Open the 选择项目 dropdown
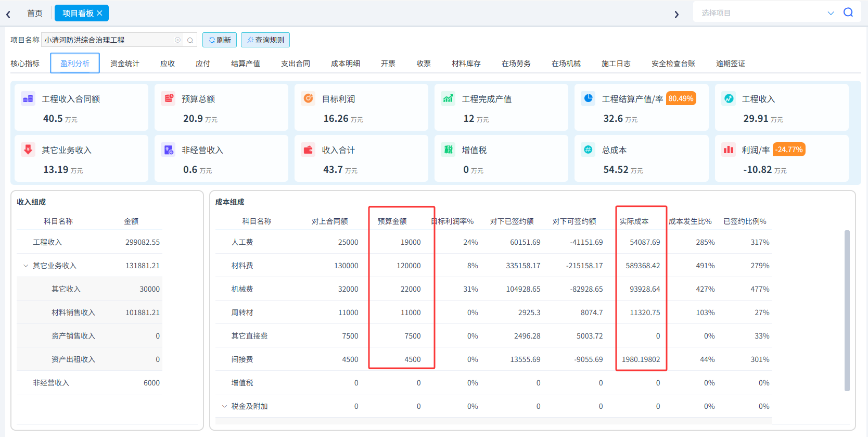The height and width of the screenshot is (437, 868). click(831, 13)
